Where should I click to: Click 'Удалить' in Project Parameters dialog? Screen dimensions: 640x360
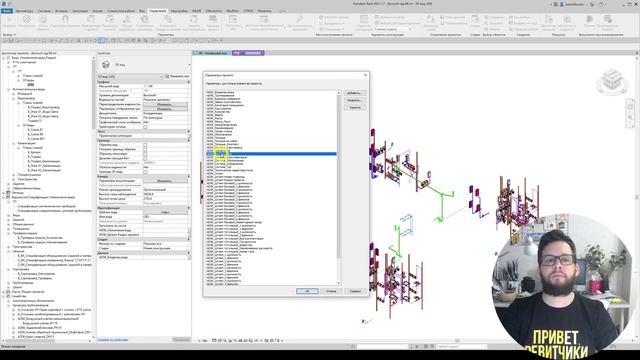pyautogui.click(x=355, y=108)
